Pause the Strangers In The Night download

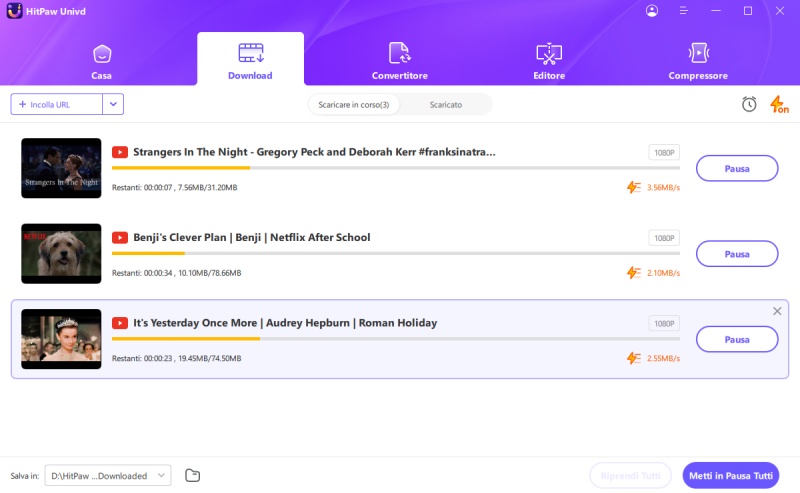[737, 168]
